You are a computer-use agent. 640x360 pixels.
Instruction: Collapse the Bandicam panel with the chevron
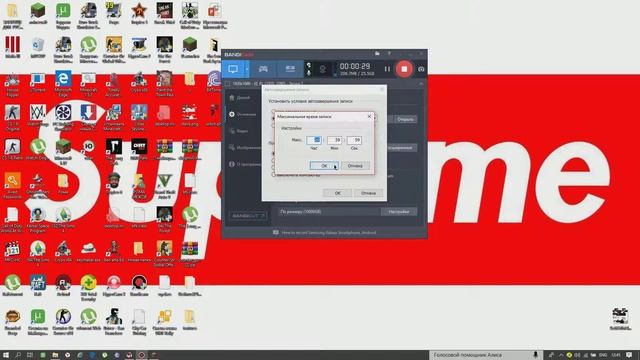421,83
